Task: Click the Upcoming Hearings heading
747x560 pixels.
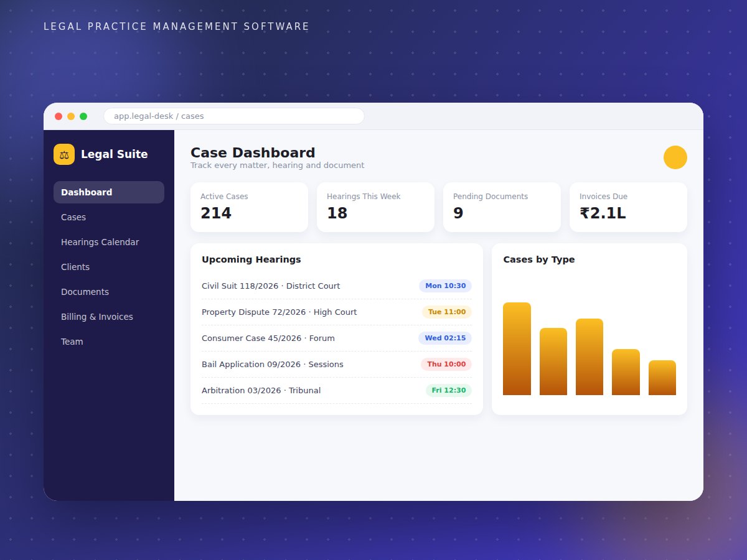Action: coord(251,259)
